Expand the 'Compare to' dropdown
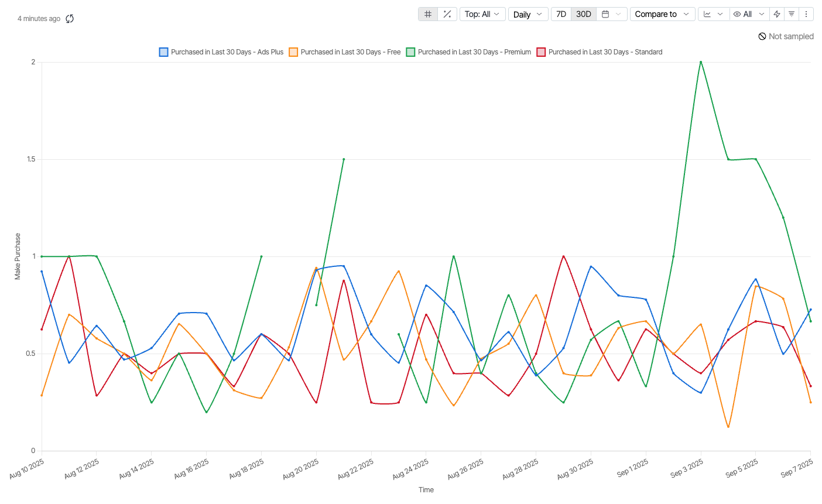 [x=662, y=14]
